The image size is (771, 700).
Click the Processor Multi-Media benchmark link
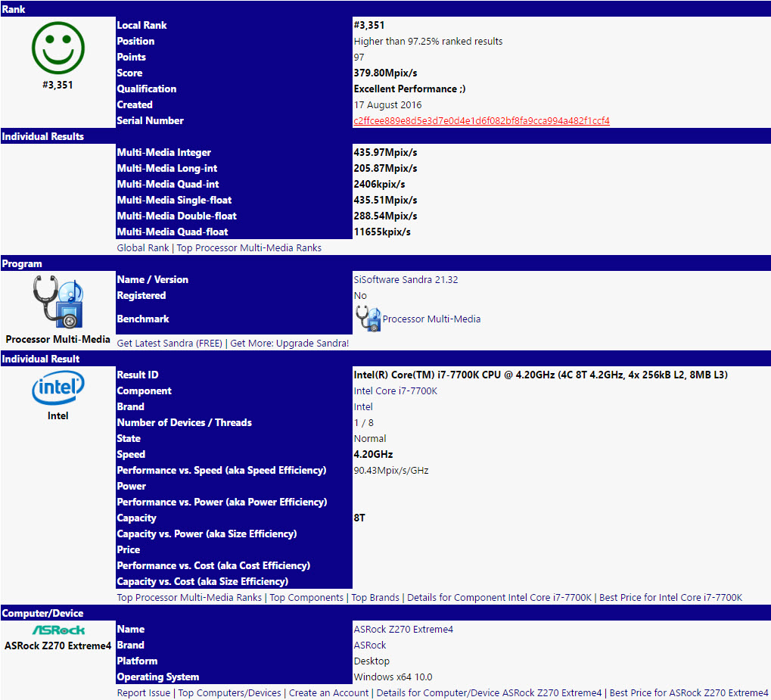pyautogui.click(x=431, y=319)
